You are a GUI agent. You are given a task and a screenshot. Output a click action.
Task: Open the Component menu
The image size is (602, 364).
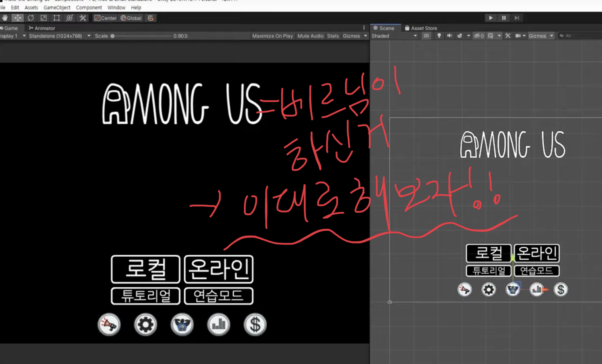89,7
